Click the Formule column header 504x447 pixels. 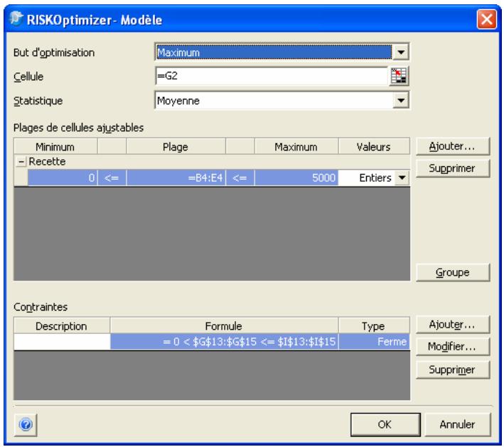click(224, 326)
